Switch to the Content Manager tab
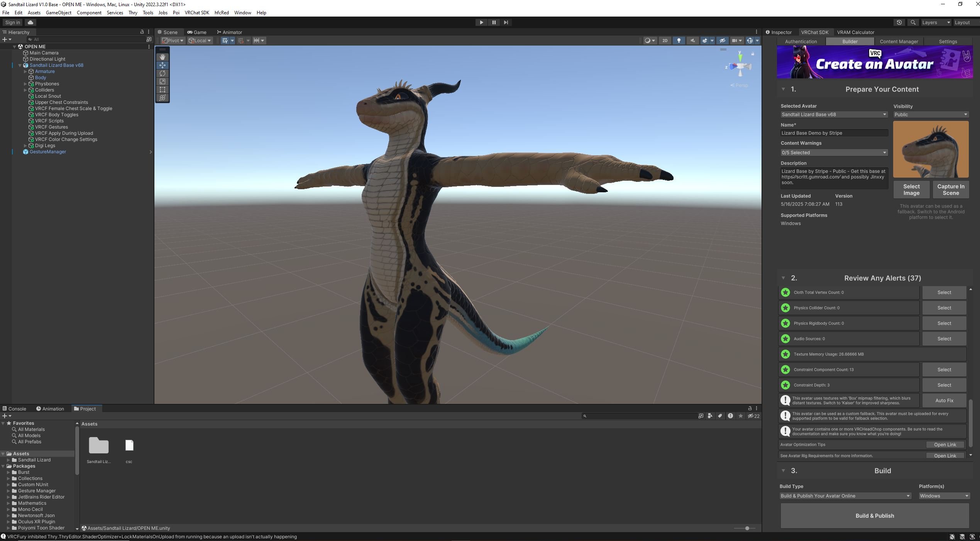Screen dimensions: 980x541 [899, 41]
